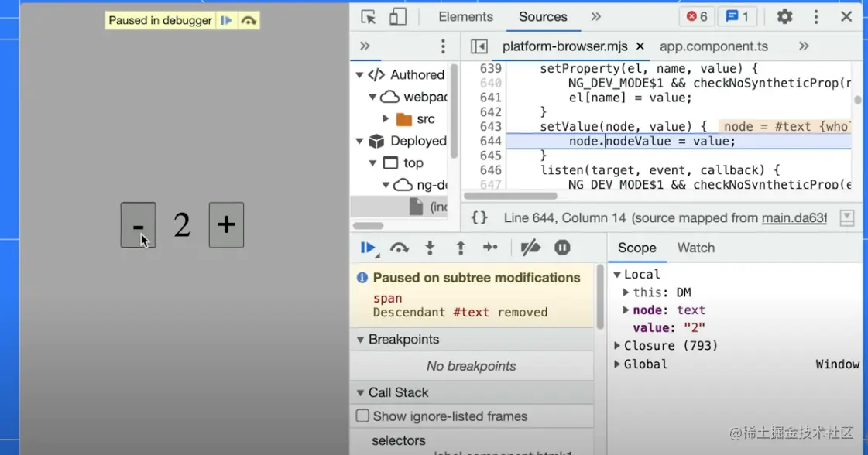Viewport: 868px width, 455px height.
Task: Step over via the page overlay icon
Action: pos(249,20)
